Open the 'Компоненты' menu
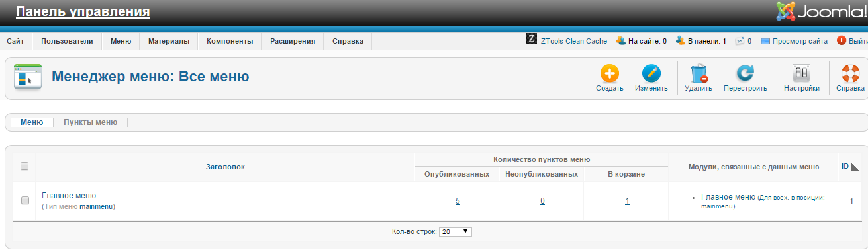868x250 pixels. [x=230, y=41]
